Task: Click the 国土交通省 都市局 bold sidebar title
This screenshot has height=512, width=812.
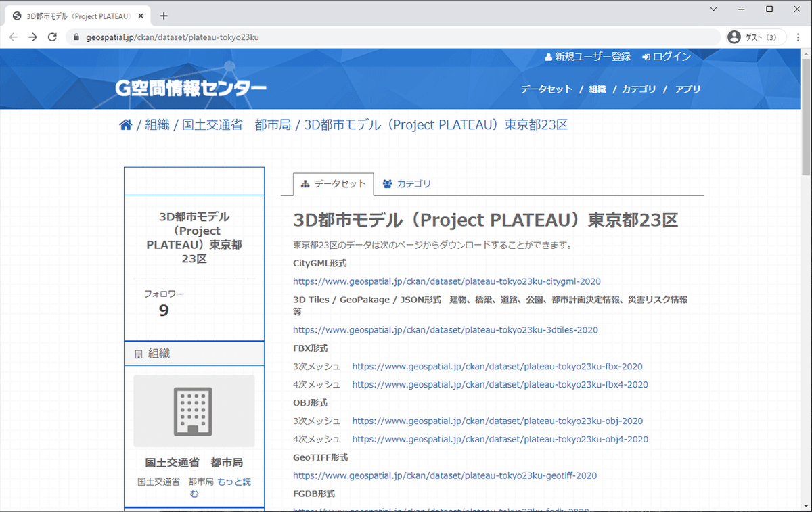Action: [x=194, y=463]
